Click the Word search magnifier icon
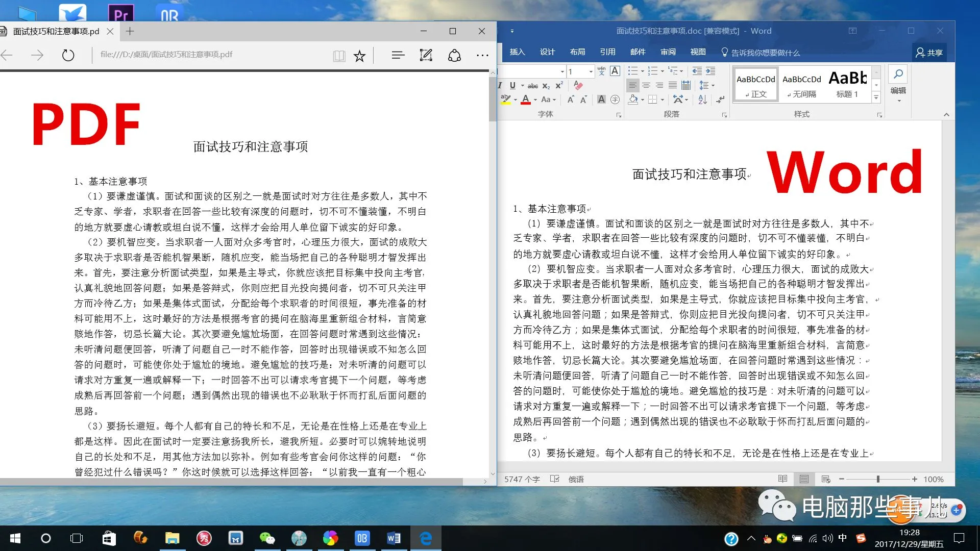980x551 pixels. [x=898, y=74]
